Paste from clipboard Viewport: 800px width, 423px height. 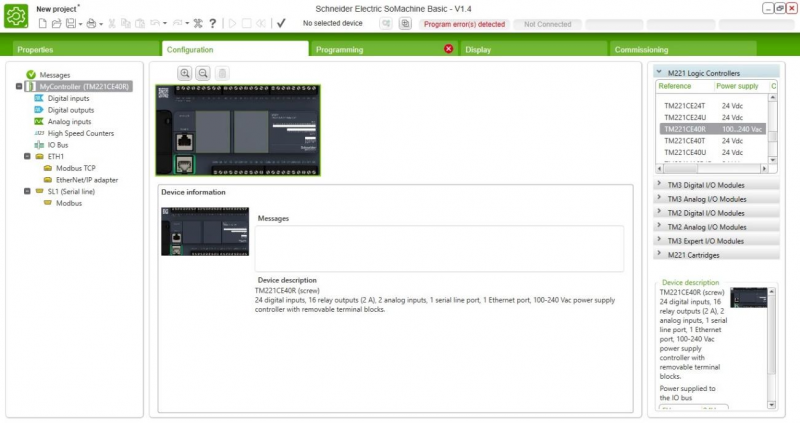tap(140, 23)
